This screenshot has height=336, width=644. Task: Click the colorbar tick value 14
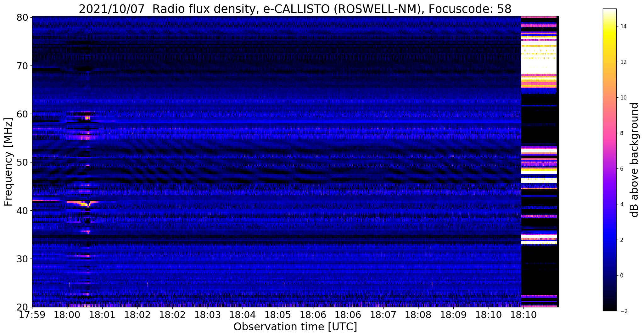(x=623, y=26)
